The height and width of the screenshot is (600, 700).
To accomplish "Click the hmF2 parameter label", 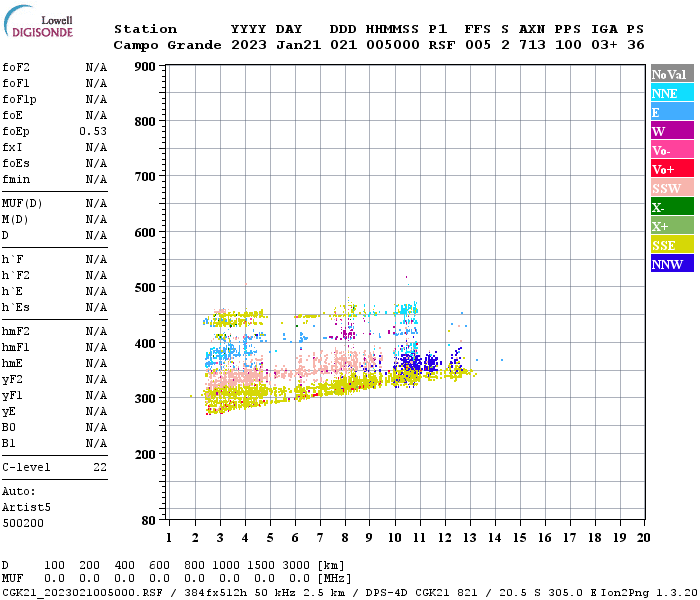I will pos(16,331).
